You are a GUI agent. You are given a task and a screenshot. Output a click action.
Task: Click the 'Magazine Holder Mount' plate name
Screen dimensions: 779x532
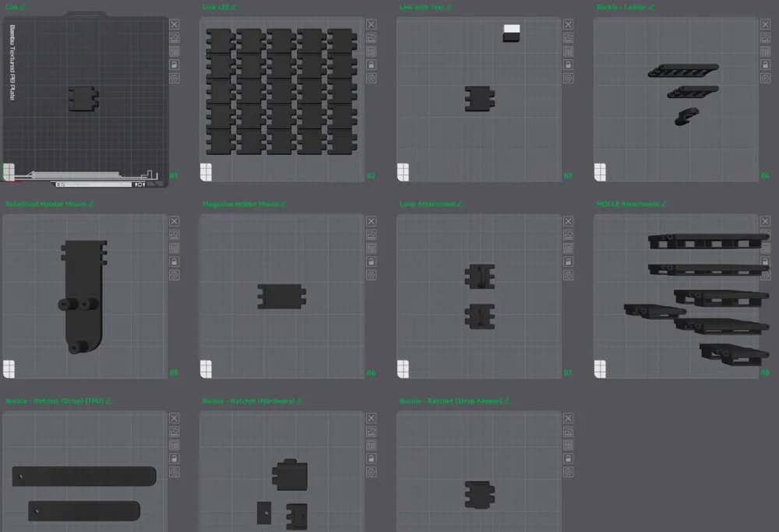tap(241, 204)
